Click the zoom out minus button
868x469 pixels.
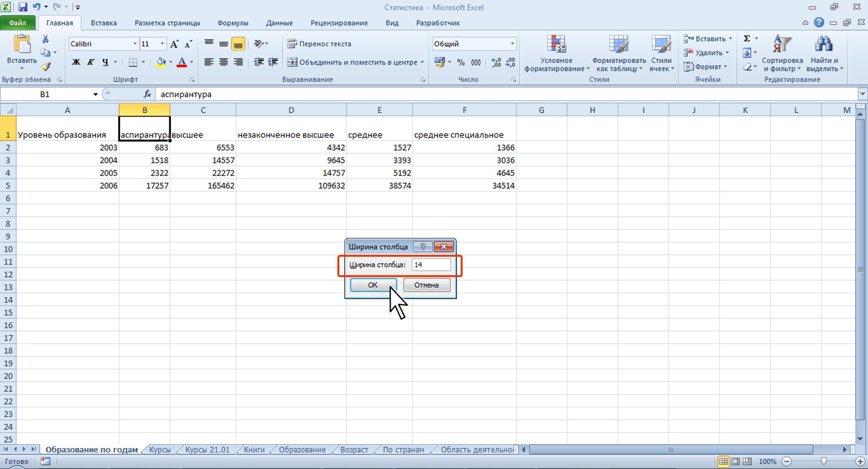[x=787, y=461]
